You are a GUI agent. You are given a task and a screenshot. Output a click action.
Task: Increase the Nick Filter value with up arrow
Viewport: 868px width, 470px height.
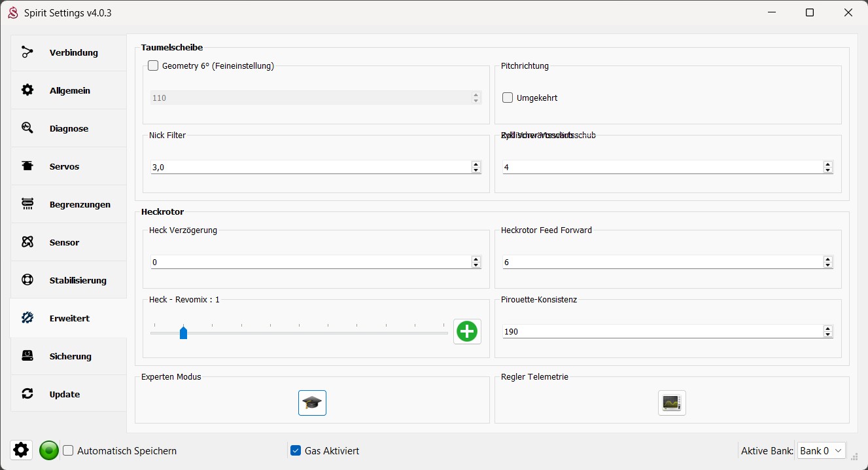click(476, 164)
